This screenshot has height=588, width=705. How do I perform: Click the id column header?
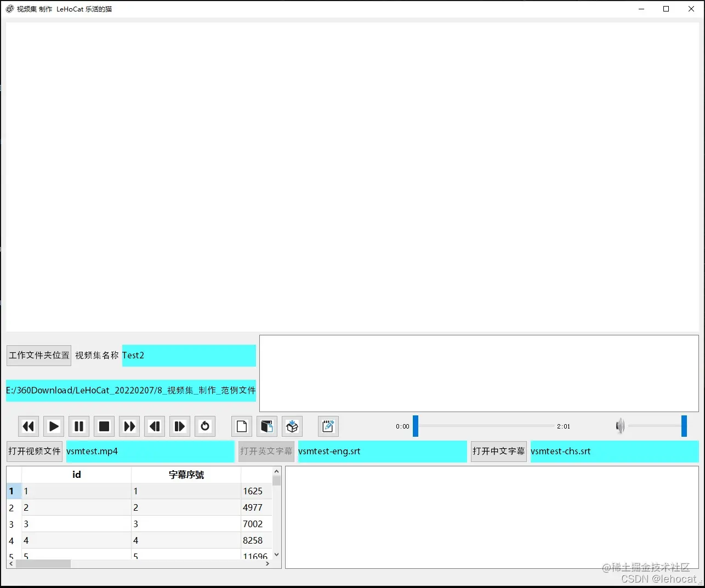click(x=77, y=475)
